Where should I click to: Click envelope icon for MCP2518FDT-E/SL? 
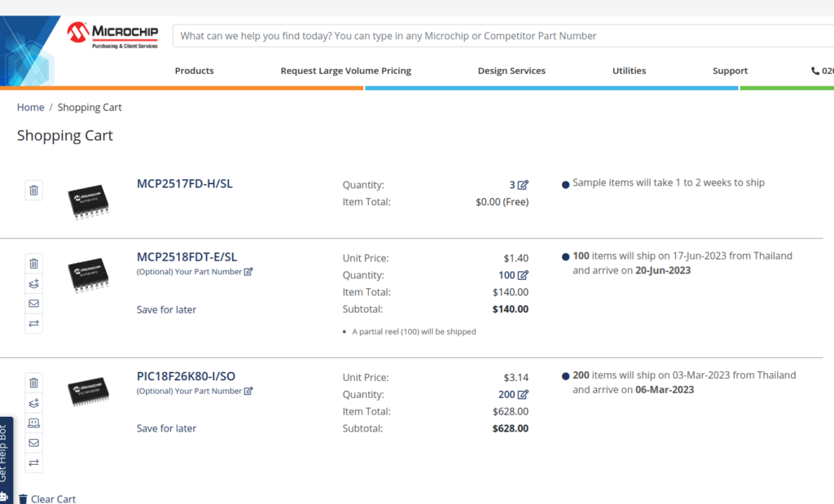33,304
